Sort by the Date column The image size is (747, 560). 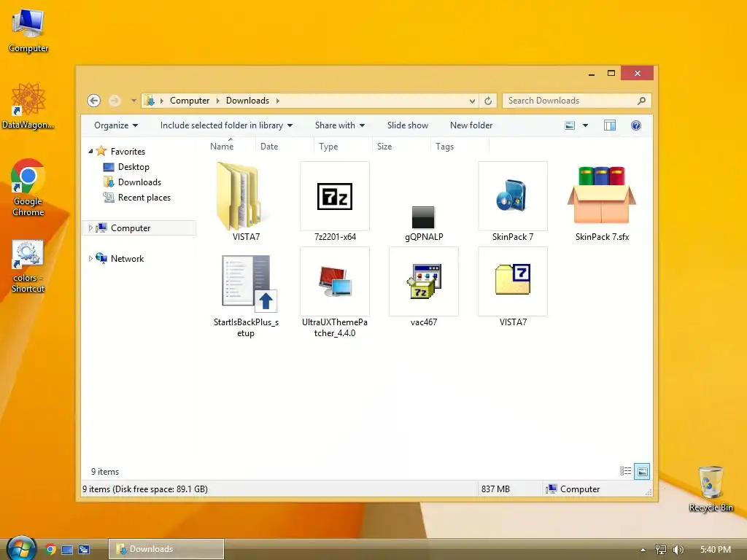coord(285,146)
